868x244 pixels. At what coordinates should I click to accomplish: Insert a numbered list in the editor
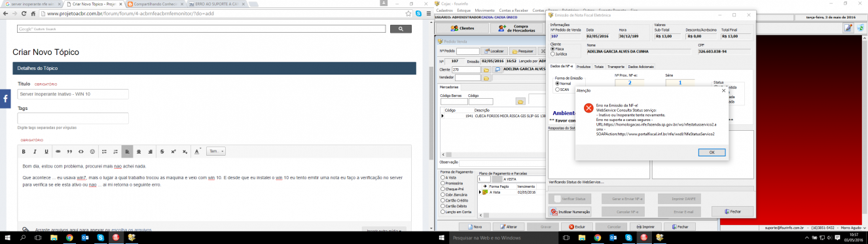coord(115,151)
